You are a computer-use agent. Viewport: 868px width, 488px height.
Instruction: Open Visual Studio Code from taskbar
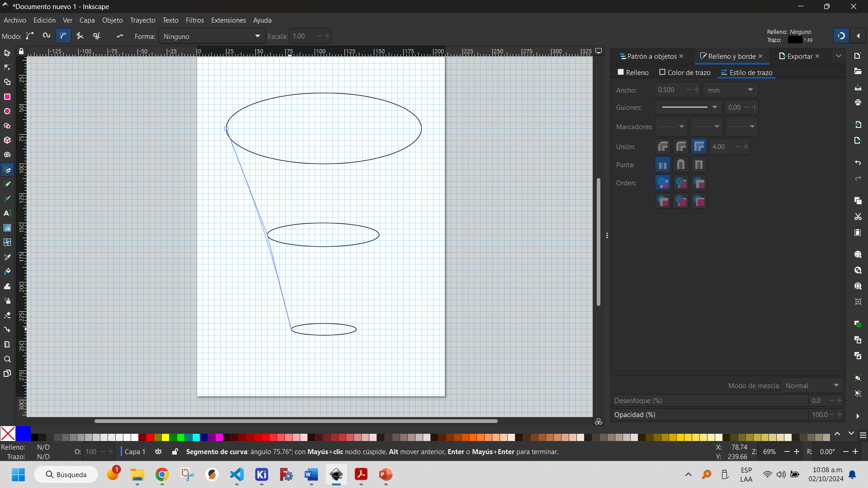237,474
